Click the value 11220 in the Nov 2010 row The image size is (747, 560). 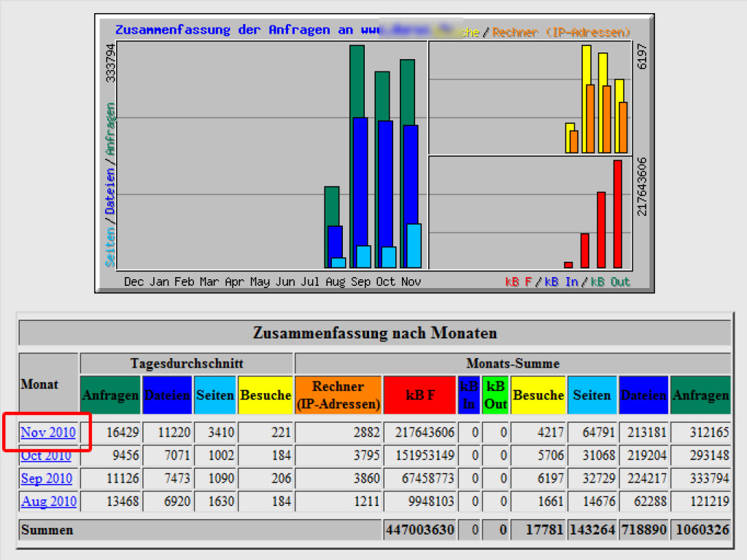174,432
